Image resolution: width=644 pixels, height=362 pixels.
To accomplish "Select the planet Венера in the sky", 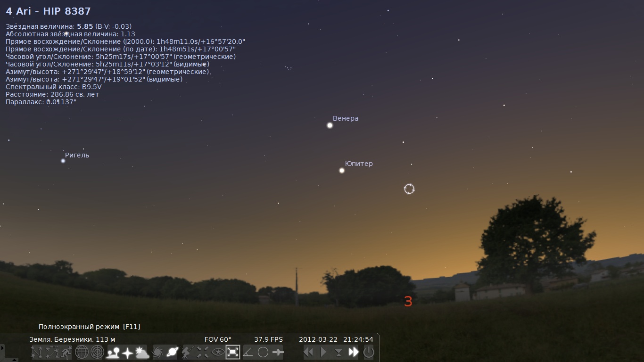I will click(330, 125).
